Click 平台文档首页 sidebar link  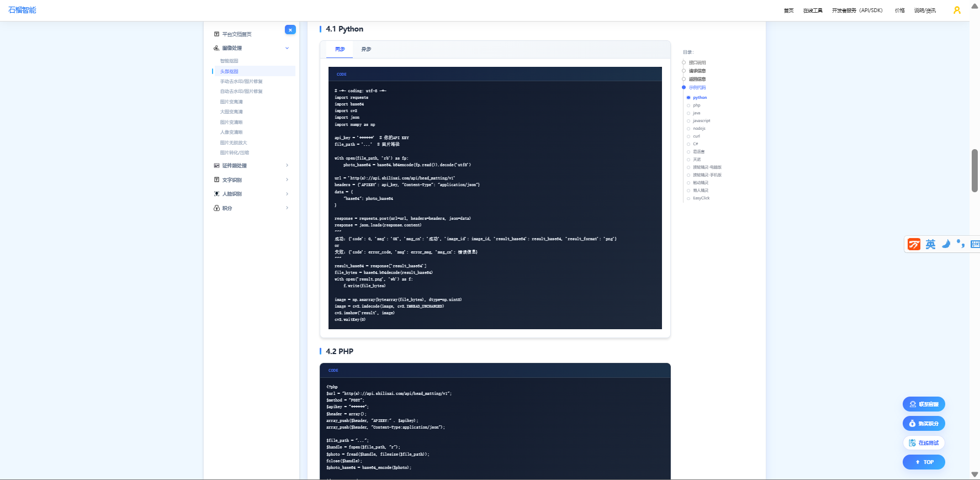click(x=236, y=34)
